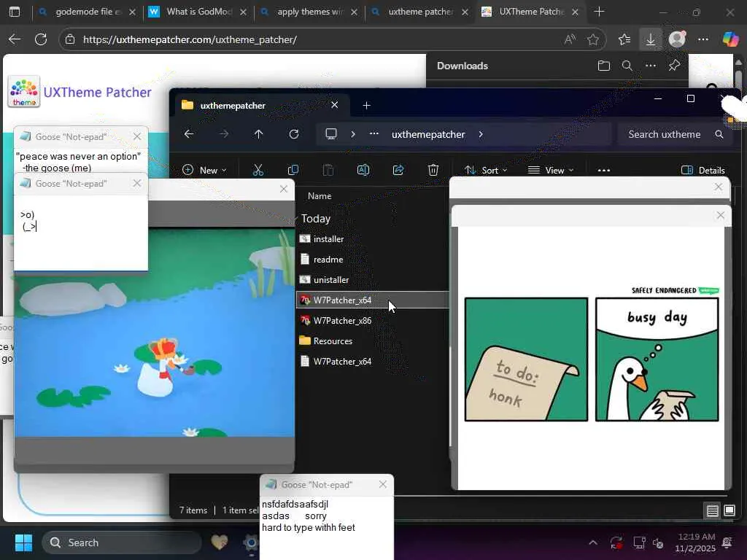Close the Goose Not-epad with typing apology
Image resolution: width=747 pixels, height=560 pixels.
pyautogui.click(x=382, y=484)
